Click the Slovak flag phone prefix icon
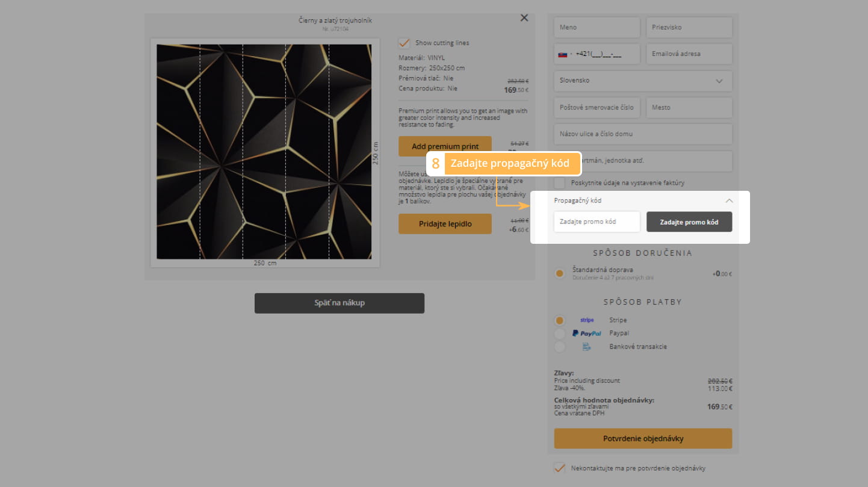Image resolution: width=868 pixels, height=487 pixels. click(563, 54)
